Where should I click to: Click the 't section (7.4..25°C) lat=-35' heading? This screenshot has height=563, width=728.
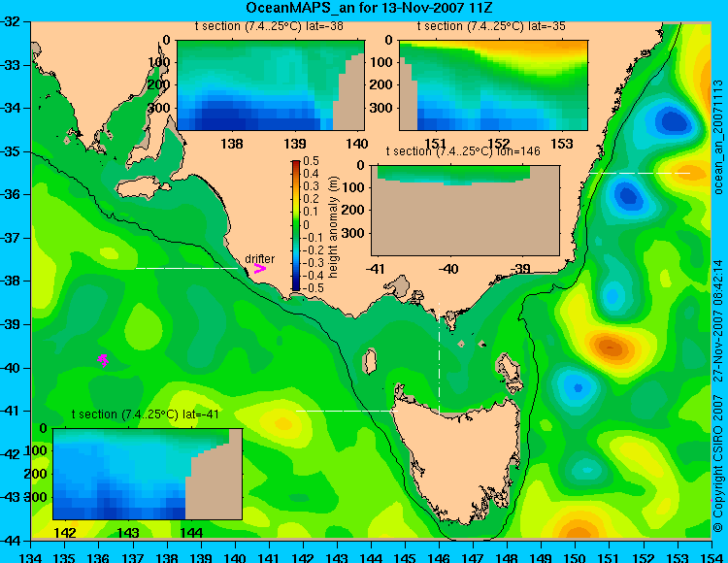point(491,26)
